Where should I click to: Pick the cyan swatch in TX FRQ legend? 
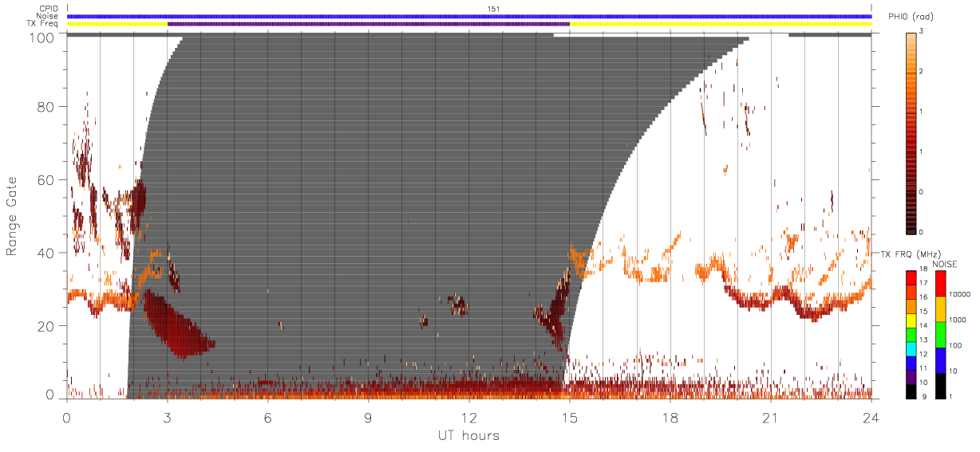911,349
